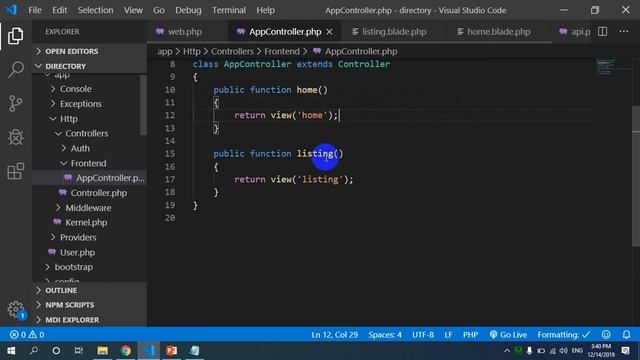The width and height of the screenshot is (640, 360).
Task: Click the feedback smiley icon
Action: point(606,335)
